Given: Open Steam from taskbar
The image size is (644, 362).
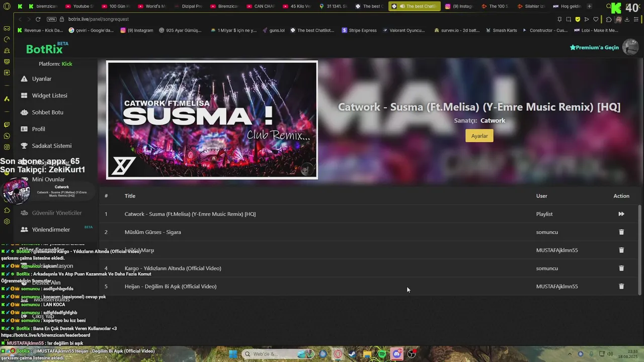Looking at the screenshot, I should click(353, 354).
